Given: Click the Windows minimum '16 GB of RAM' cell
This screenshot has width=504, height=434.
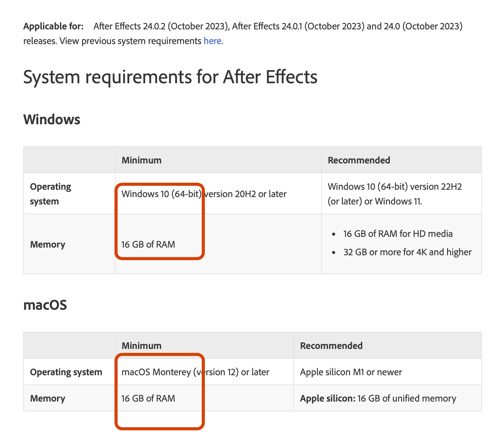Looking at the screenshot, I should [148, 244].
